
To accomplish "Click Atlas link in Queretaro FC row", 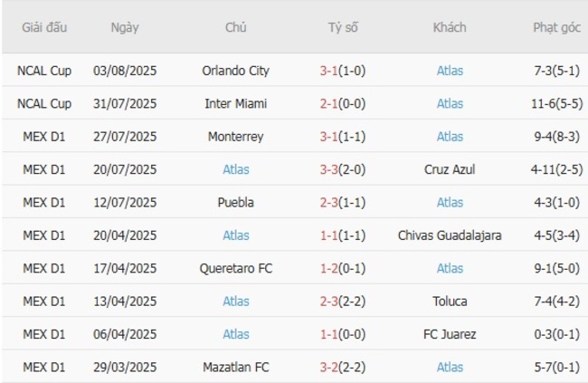I will (x=450, y=268).
